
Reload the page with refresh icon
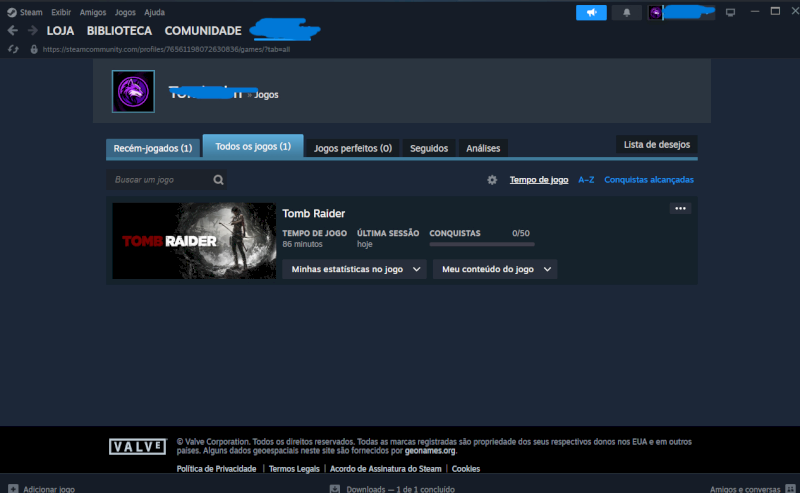[x=13, y=50]
